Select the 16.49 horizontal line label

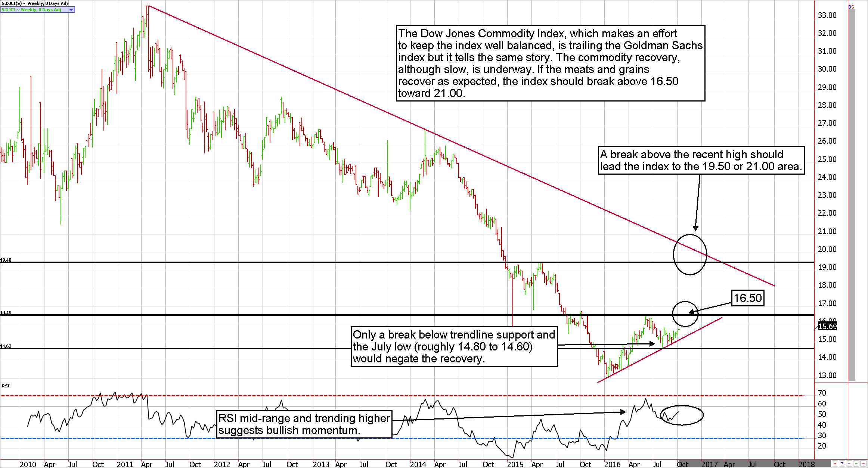pyautogui.click(x=6, y=313)
